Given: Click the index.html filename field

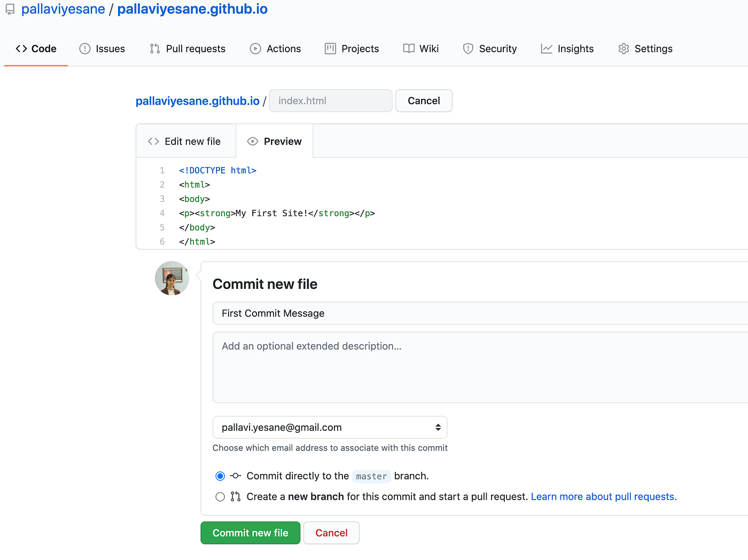Looking at the screenshot, I should tap(331, 101).
